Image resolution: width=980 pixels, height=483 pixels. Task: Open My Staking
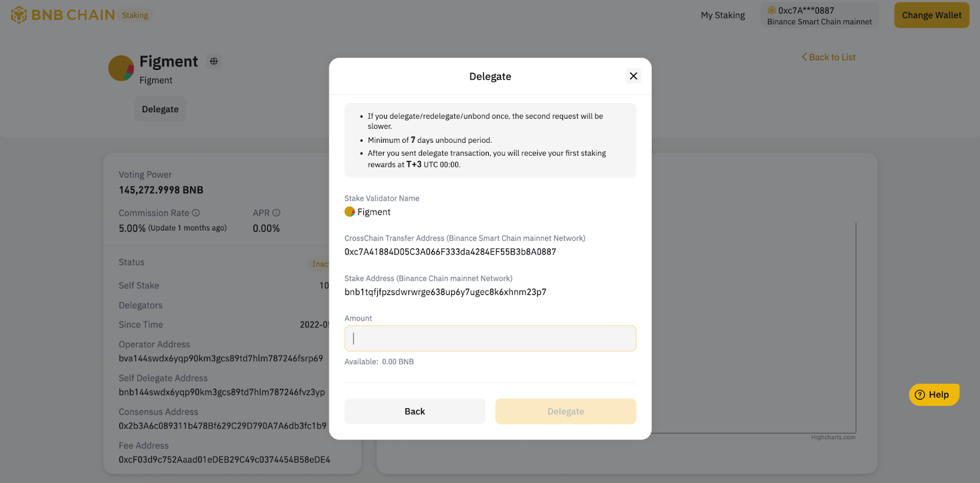click(723, 15)
